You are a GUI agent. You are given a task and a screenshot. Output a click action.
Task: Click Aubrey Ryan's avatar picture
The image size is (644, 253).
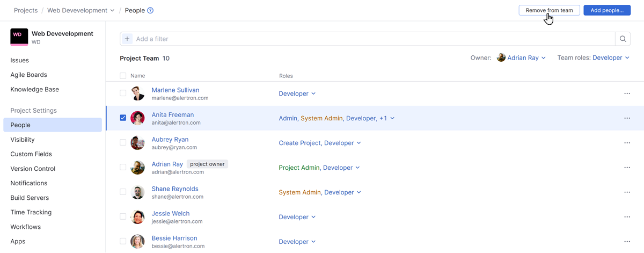pos(138,143)
